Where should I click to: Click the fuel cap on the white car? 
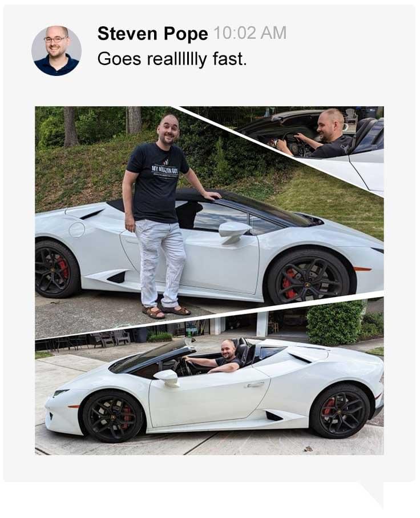pos(76,230)
